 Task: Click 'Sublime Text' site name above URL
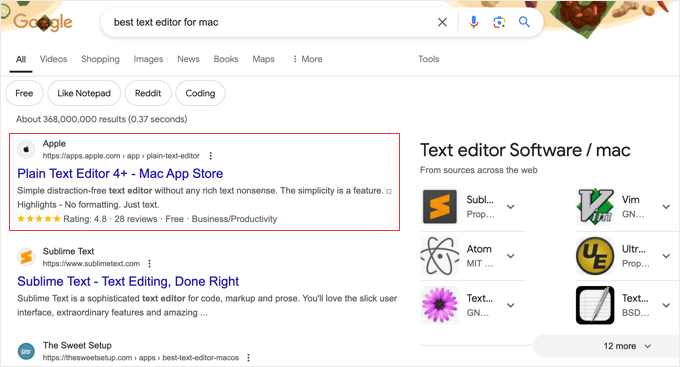pyautogui.click(x=69, y=251)
